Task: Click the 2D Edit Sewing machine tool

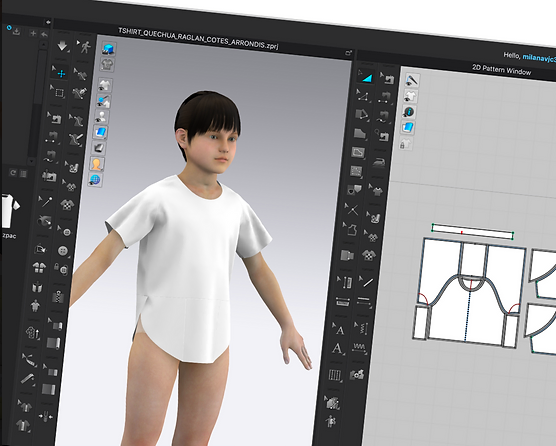Action: [387, 78]
